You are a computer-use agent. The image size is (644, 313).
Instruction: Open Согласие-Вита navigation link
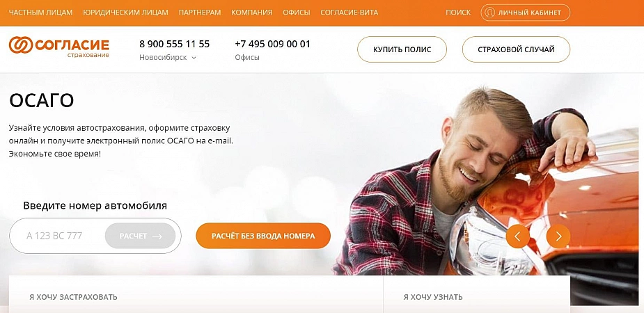tap(349, 13)
